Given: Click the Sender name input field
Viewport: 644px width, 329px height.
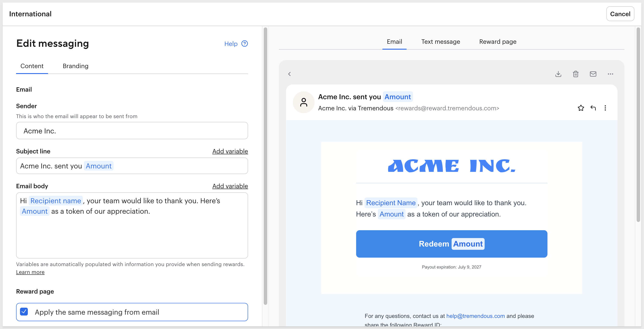Looking at the screenshot, I should [132, 131].
